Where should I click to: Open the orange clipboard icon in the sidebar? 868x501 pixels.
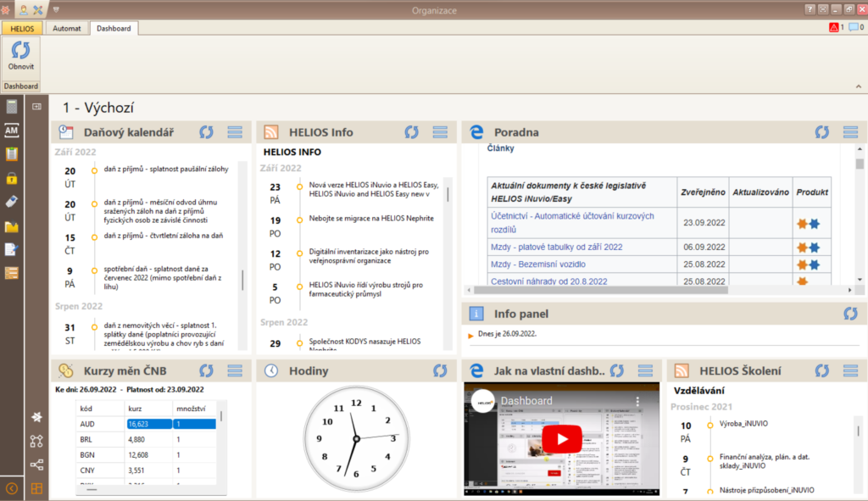click(x=12, y=154)
